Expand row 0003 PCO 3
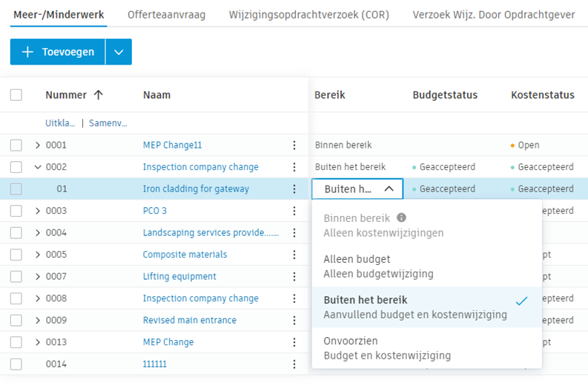Image resolution: width=588 pixels, height=389 pixels. tap(37, 211)
